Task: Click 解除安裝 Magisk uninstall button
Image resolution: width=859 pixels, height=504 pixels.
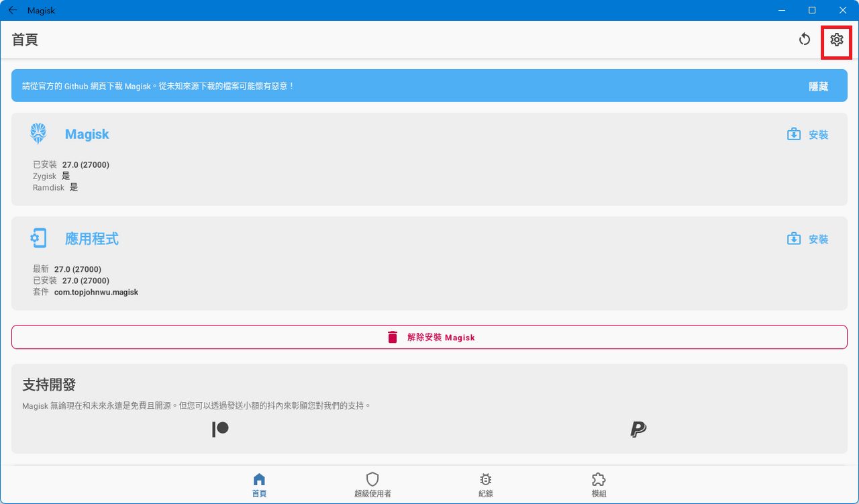Action: pyautogui.click(x=429, y=337)
